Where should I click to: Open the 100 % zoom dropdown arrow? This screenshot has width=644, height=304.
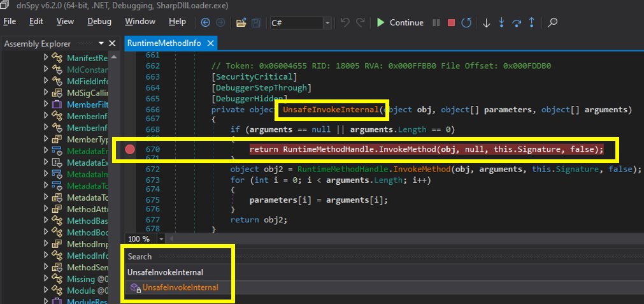[x=161, y=239]
